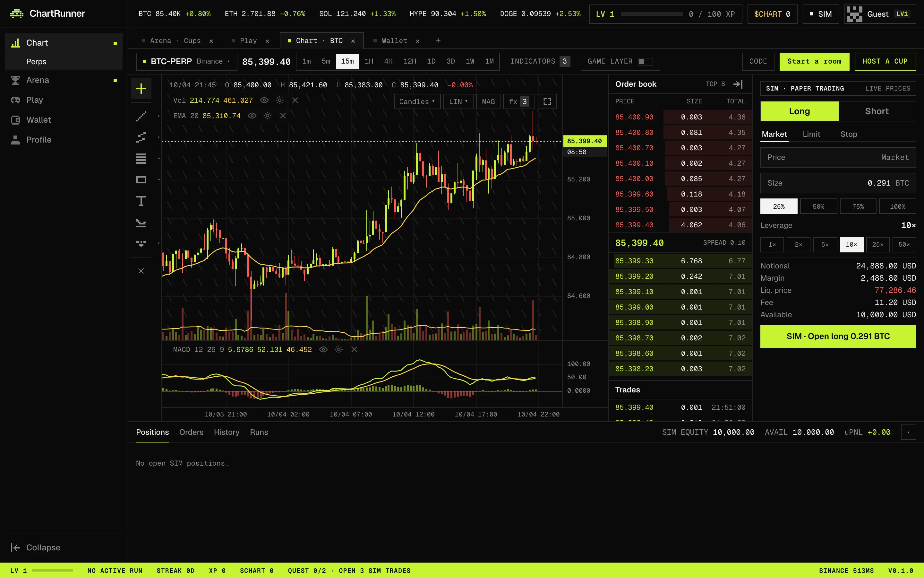This screenshot has width=924, height=578.
Task: Switch order side to Short
Action: pyautogui.click(x=877, y=111)
